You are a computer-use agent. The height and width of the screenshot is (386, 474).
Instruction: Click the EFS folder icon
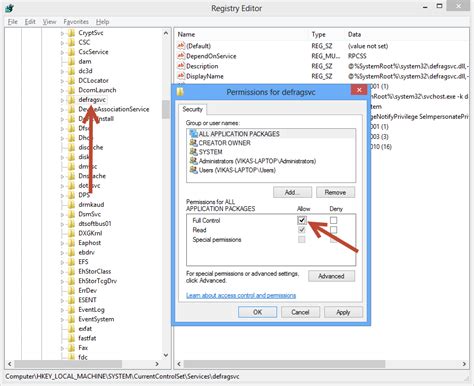[x=71, y=262]
